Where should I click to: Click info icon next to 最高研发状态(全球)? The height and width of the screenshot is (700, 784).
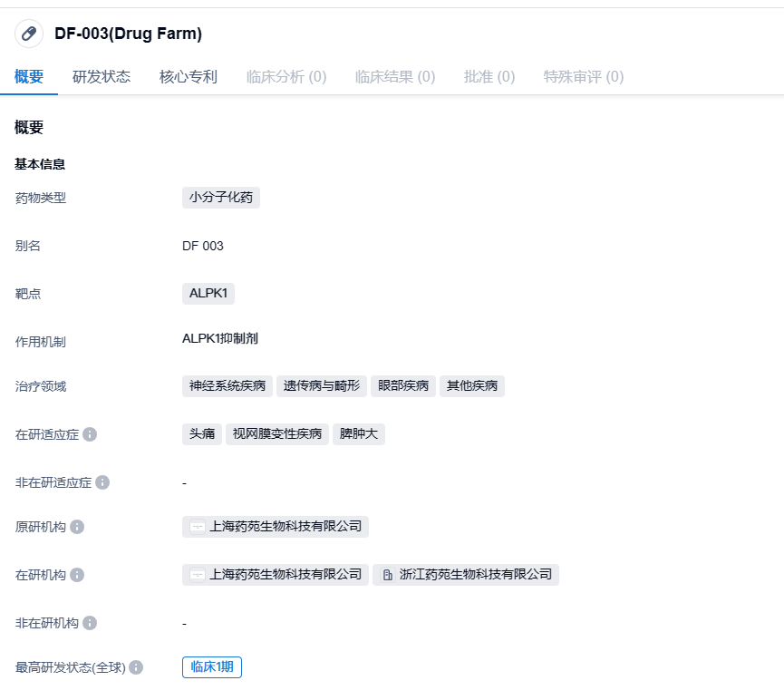pos(136,667)
